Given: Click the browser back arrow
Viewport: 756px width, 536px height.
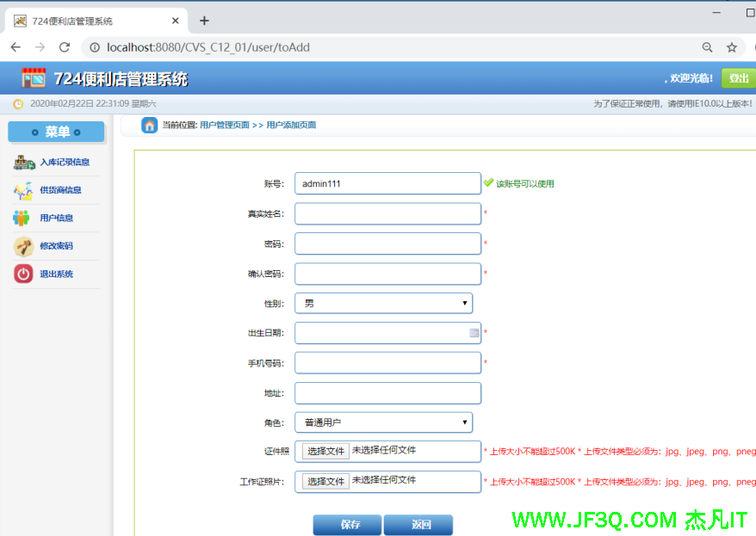Looking at the screenshot, I should tap(15, 47).
